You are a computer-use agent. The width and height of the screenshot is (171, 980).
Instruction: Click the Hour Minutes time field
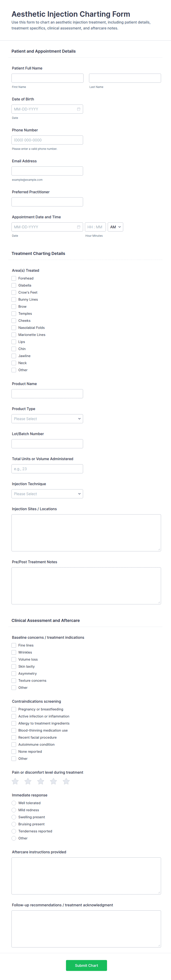tap(95, 227)
